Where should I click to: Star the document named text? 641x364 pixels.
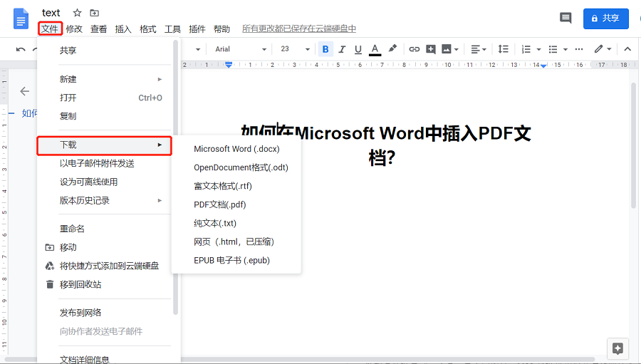pyautogui.click(x=77, y=13)
